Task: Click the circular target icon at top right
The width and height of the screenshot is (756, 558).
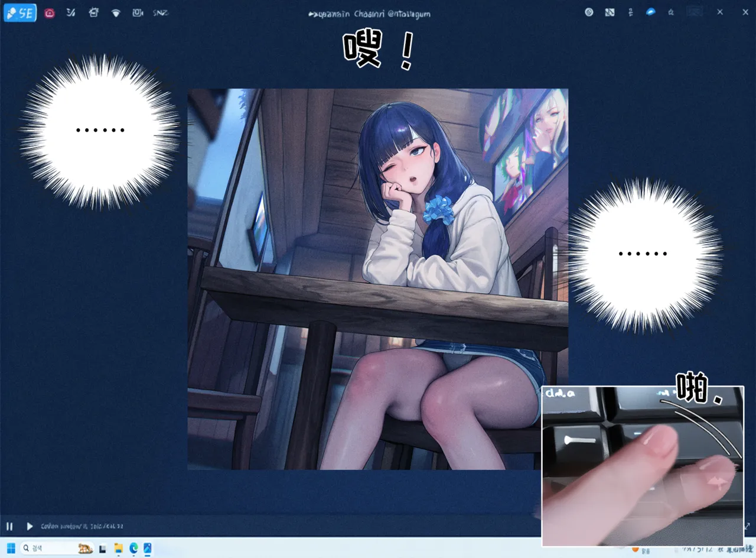Action: point(589,12)
